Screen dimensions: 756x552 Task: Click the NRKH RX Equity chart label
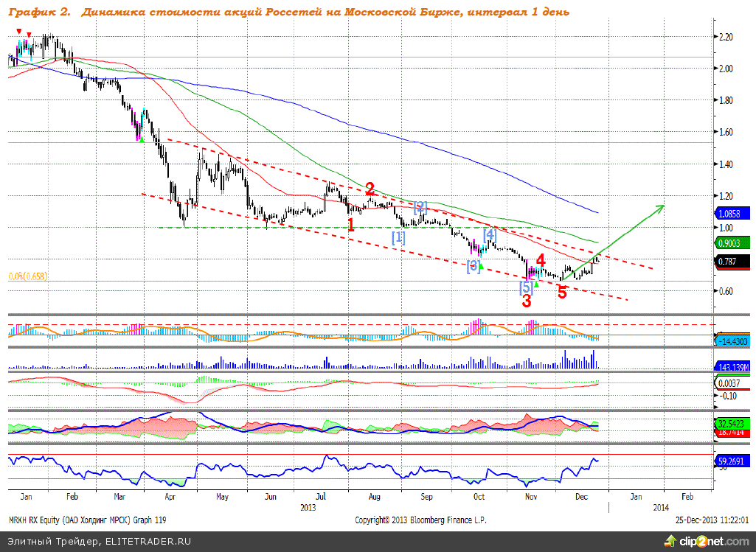[x=87, y=520]
